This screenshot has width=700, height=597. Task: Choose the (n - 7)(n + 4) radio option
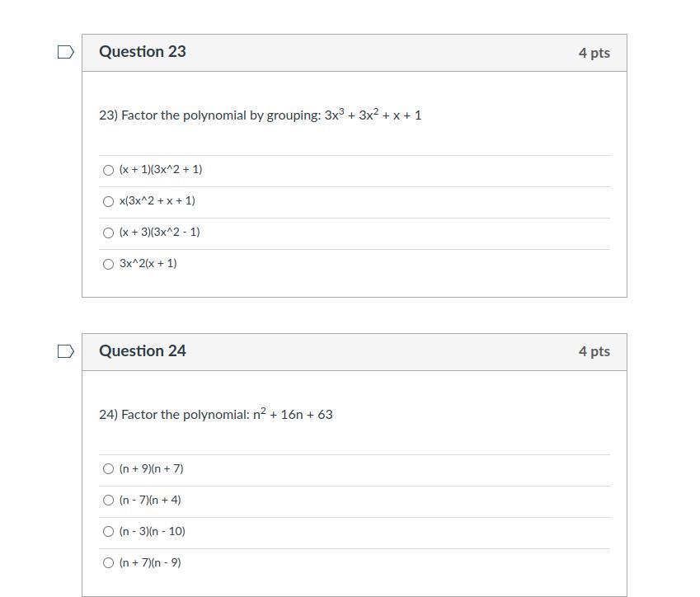tap(109, 500)
